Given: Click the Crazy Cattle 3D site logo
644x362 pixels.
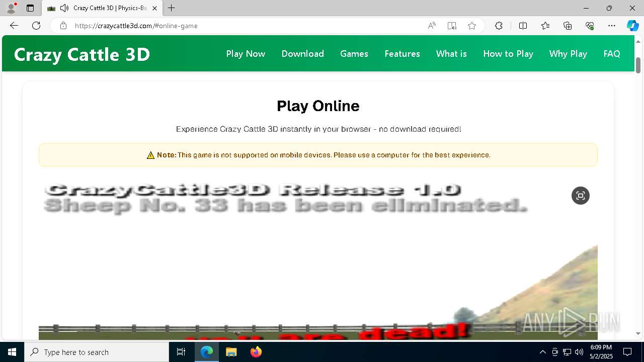Looking at the screenshot, I should pyautogui.click(x=82, y=54).
